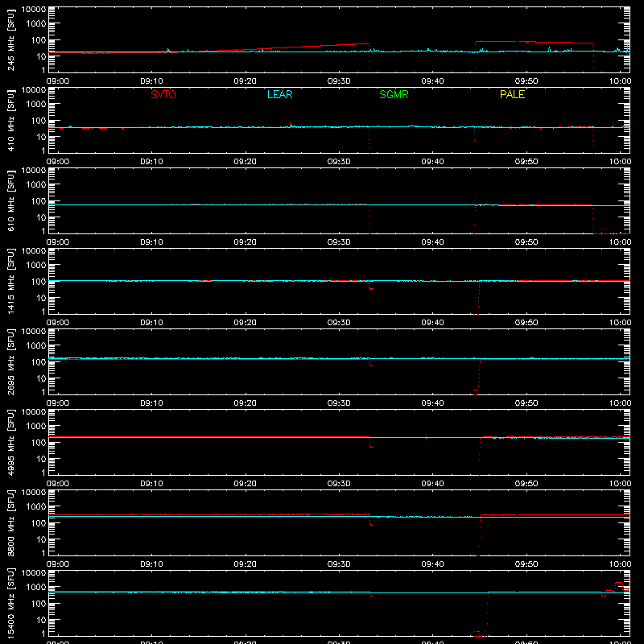The height and width of the screenshot is (644, 644).
Task: Click 10:00 time label under 245 MHz plot
Action: pos(620,81)
